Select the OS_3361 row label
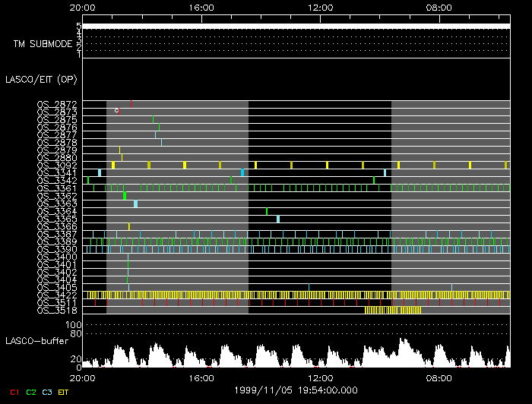The image size is (532, 404). [57, 188]
